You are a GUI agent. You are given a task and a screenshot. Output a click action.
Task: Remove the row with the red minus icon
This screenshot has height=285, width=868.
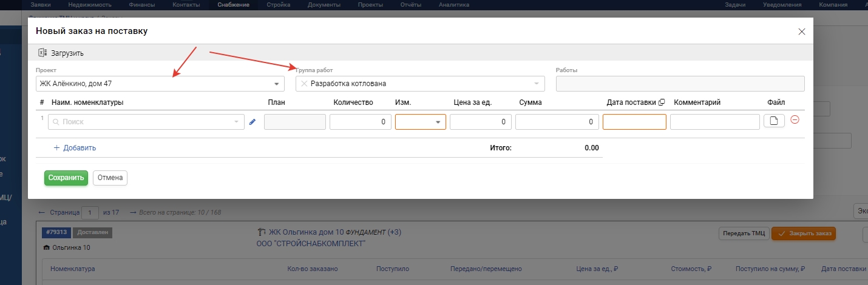(x=795, y=120)
